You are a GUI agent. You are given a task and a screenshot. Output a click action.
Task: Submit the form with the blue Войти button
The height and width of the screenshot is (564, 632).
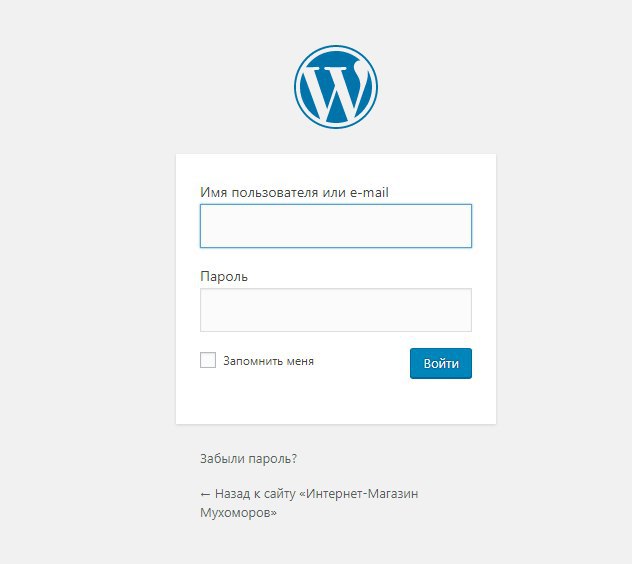point(441,363)
